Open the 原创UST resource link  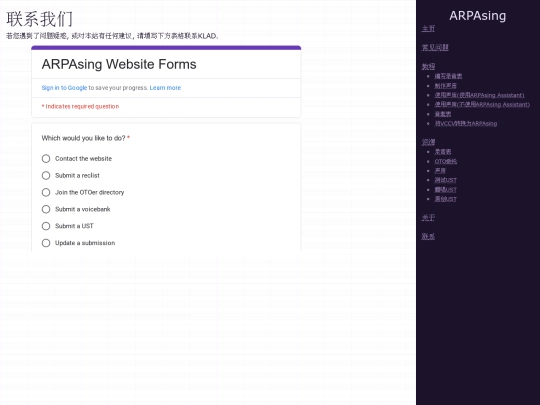pos(445,199)
